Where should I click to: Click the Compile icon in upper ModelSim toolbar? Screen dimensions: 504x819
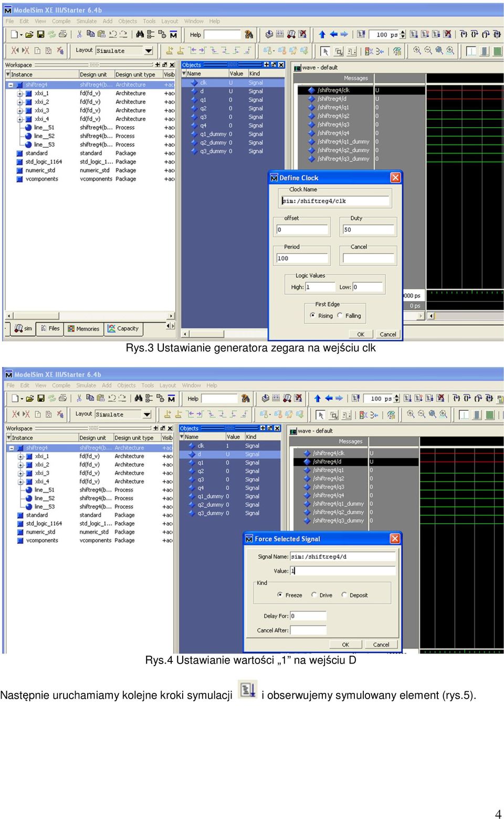(269, 35)
